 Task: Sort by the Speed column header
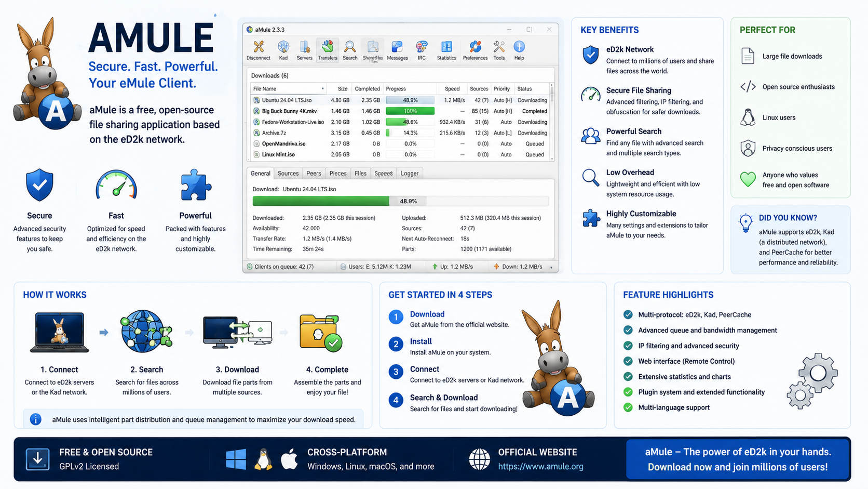[x=451, y=89]
